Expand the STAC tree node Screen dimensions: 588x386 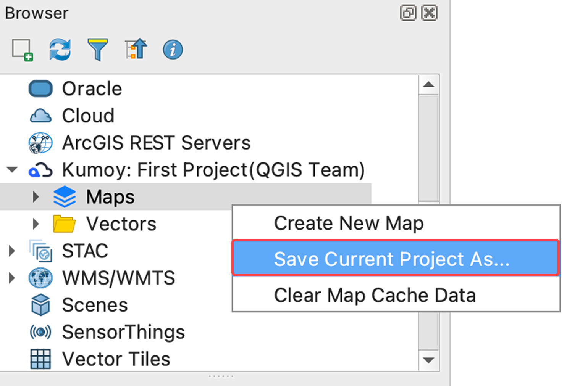12,251
